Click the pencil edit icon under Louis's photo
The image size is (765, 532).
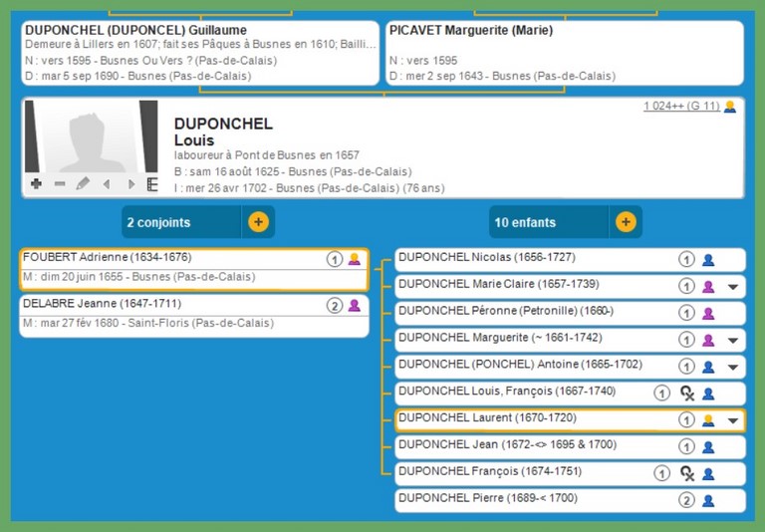coord(83,184)
